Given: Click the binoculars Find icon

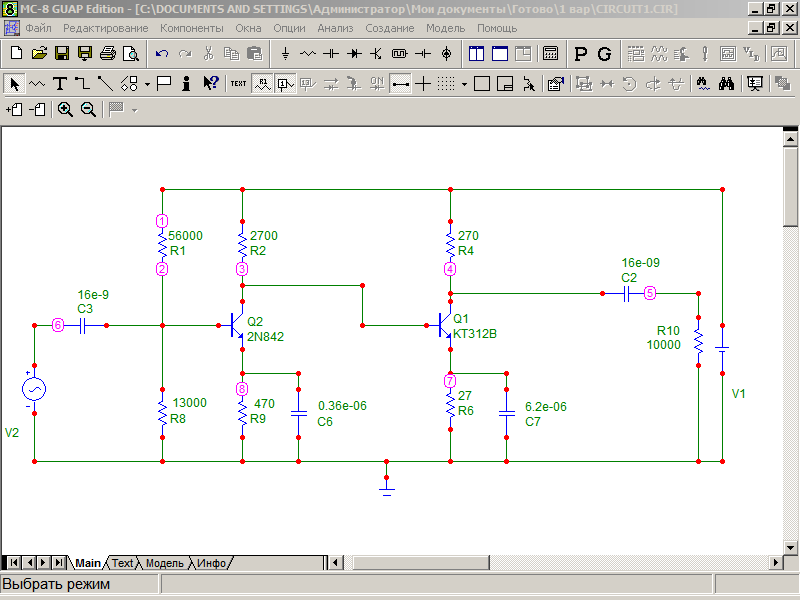Looking at the screenshot, I should [x=727, y=83].
